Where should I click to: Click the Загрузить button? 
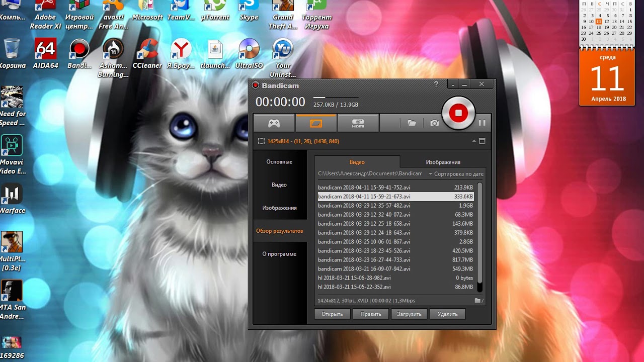coord(409,314)
